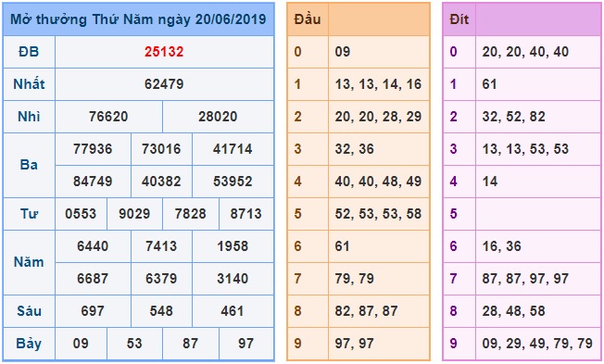This screenshot has height=364, width=604.
Task: Click the Nhất row label
Action: [29, 84]
